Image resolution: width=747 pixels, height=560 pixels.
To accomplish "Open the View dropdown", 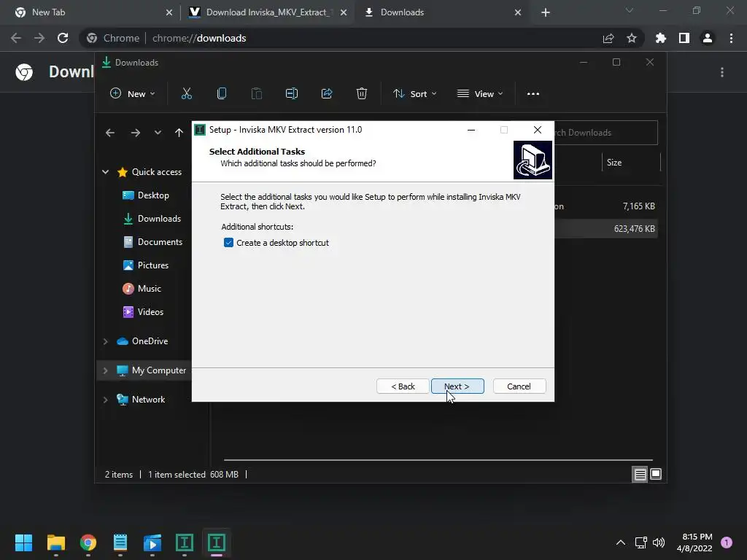I will (x=480, y=94).
